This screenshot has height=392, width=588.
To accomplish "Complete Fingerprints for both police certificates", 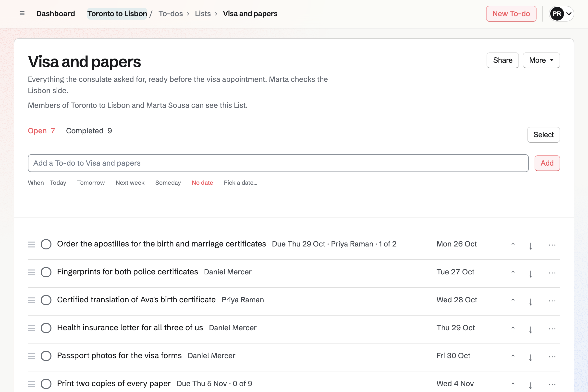I will (x=46, y=272).
